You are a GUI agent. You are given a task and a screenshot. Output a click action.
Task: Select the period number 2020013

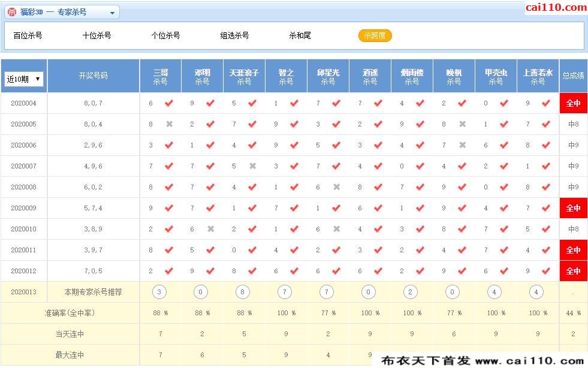(23, 292)
